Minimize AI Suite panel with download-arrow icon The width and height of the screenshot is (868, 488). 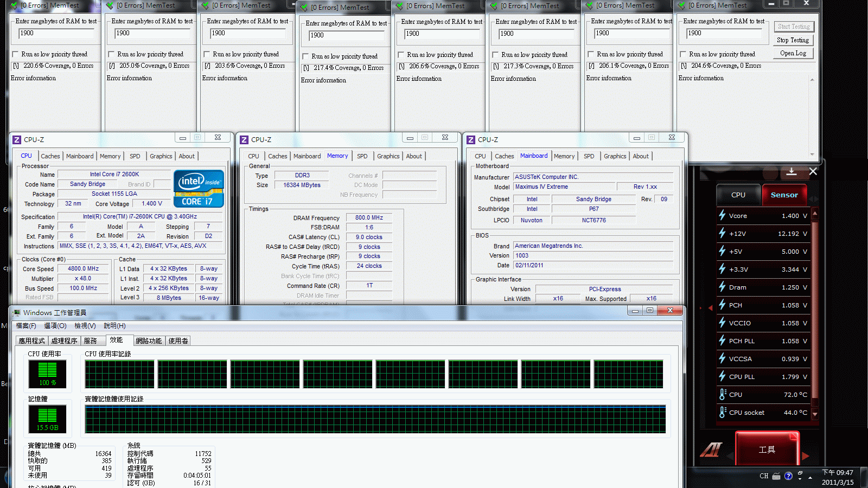pos(792,171)
